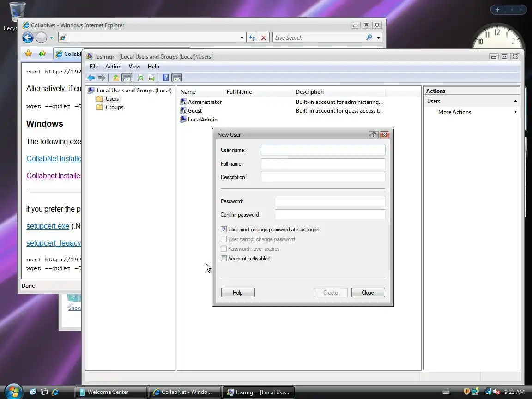
Task: Click the Full Name column header
Action: 258,91
